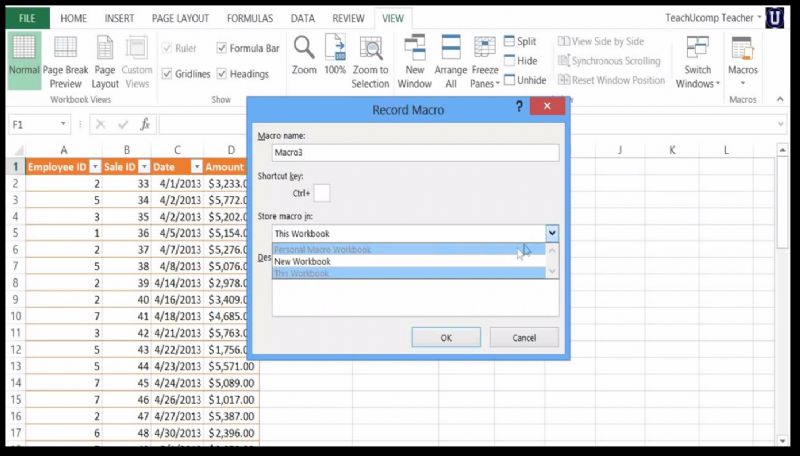Open Custom Views

[x=137, y=62]
